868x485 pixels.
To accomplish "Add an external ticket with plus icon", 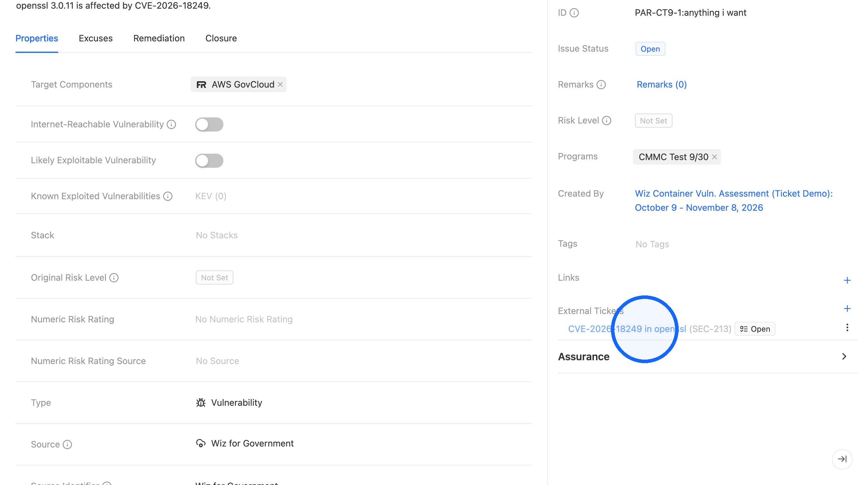I will point(847,309).
